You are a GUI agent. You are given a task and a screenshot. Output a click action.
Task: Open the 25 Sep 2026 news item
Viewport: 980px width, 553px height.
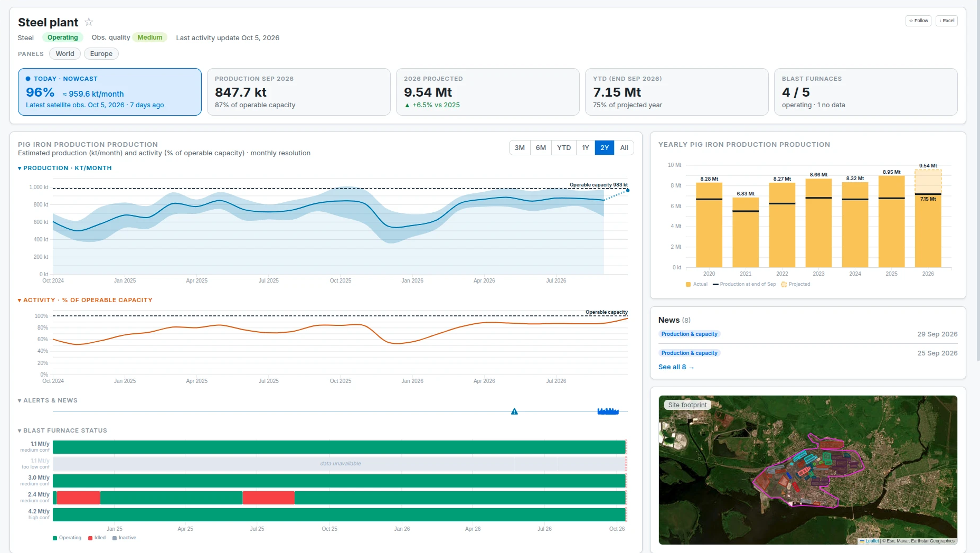tap(808, 353)
